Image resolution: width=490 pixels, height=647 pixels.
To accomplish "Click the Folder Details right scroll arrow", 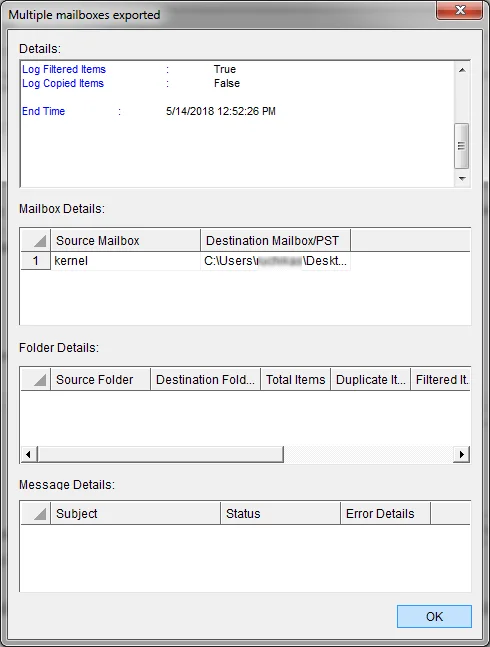I will click(x=462, y=454).
